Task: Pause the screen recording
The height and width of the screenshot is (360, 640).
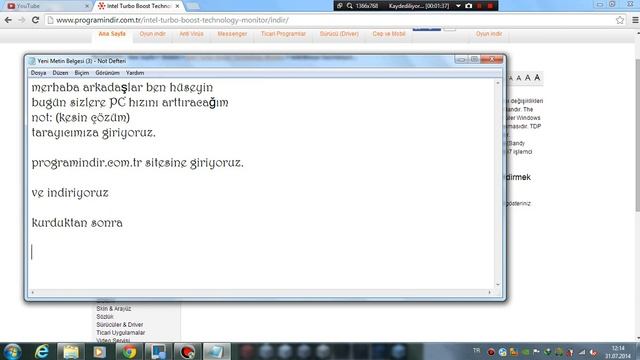Action: pyautogui.click(x=480, y=6)
